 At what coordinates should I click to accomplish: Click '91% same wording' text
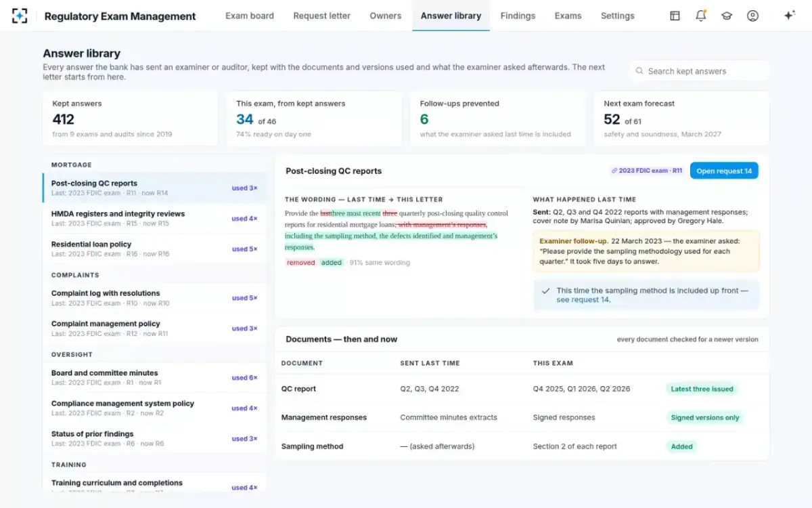[x=380, y=263]
